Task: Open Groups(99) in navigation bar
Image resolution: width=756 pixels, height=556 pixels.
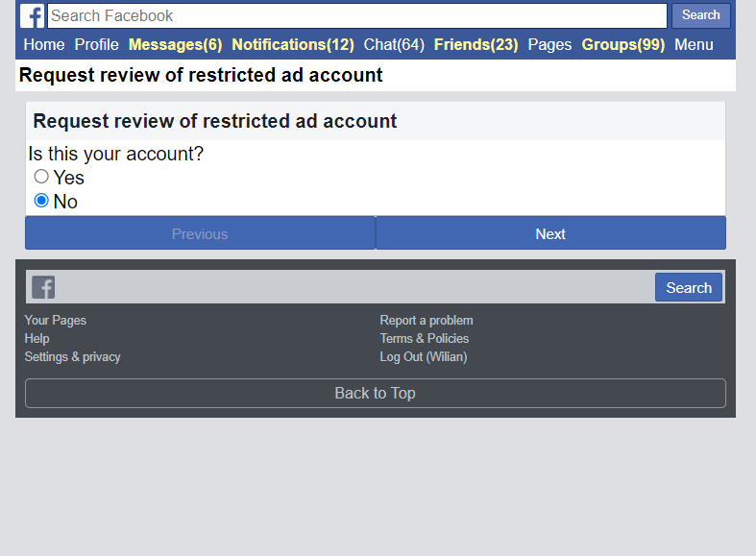Action: 622,44
